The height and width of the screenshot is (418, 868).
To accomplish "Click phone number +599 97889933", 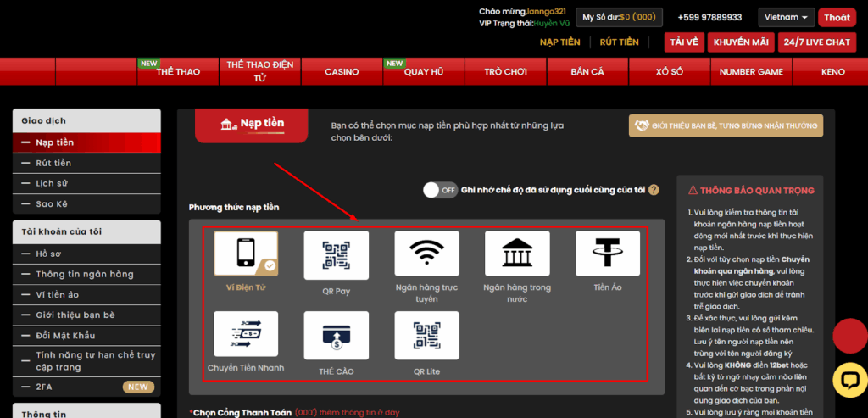I will (709, 17).
